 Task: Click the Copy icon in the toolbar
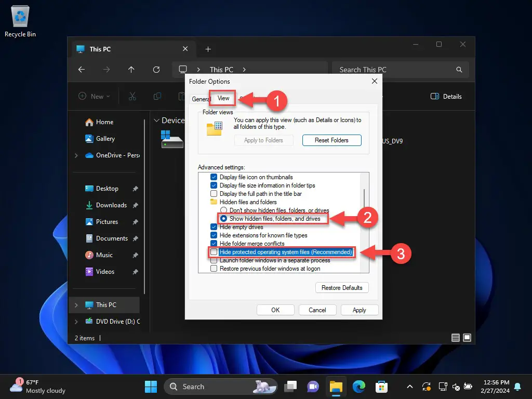tap(157, 97)
